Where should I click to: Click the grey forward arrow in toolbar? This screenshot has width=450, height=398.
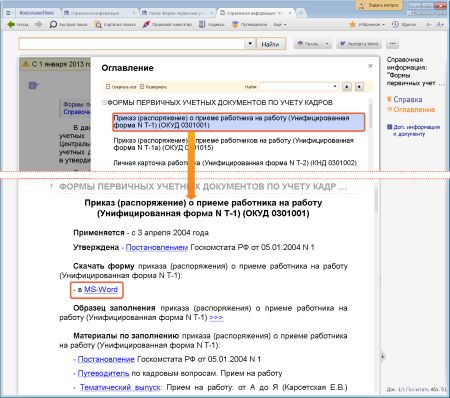pos(39,24)
